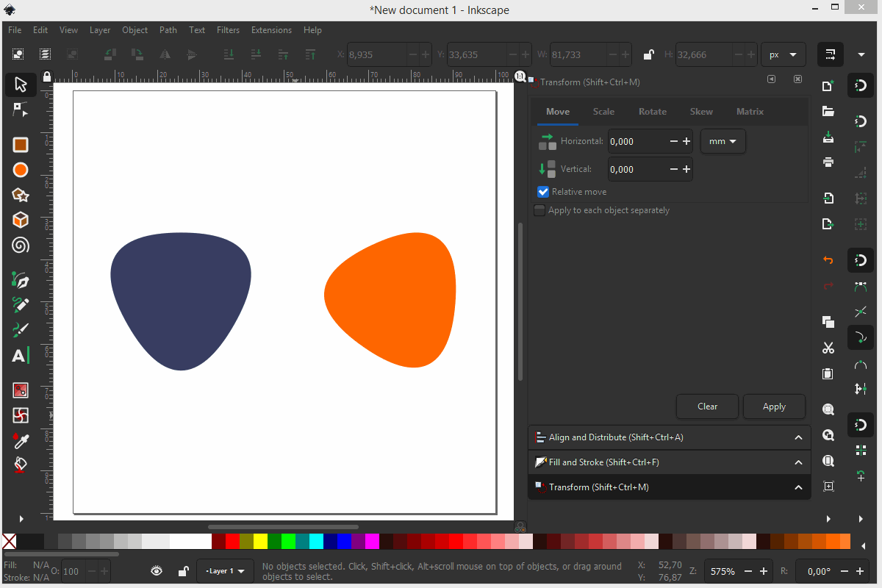The height and width of the screenshot is (588, 882).
Task: Select the Spiral tool
Action: click(x=21, y=245)
